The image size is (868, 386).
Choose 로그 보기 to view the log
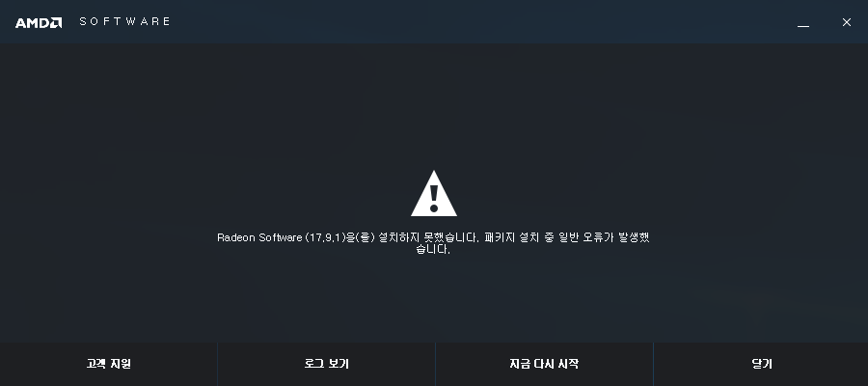[327, 364]
